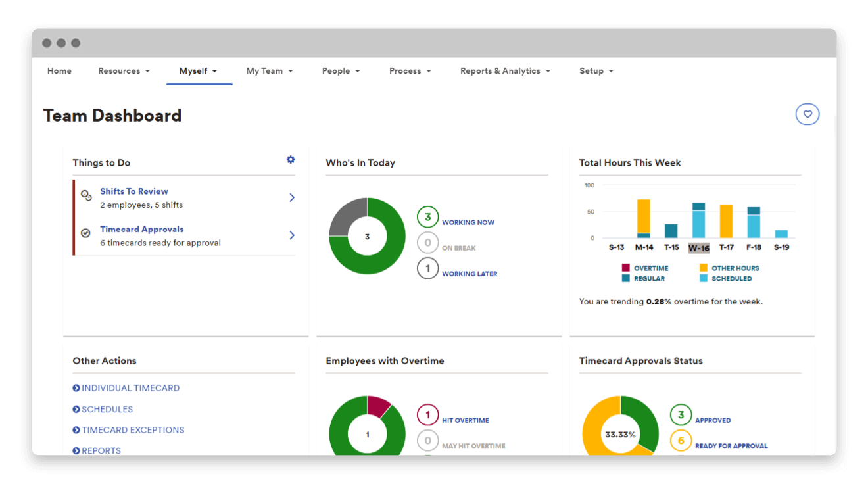Open Timecard Approvals via its chevron arrow
Screen dimensions: 868x484
tap(291, 235)
